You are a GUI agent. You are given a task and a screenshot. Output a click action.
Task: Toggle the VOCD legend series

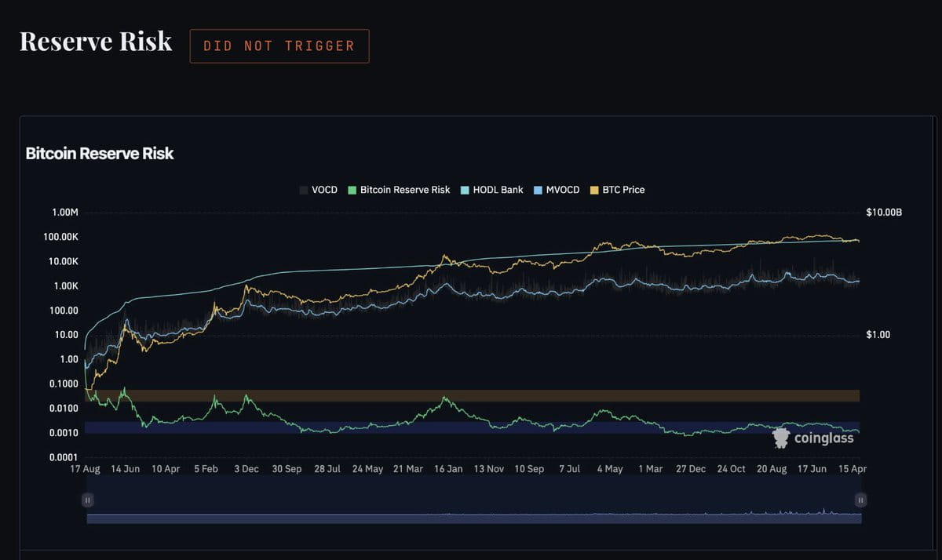point(318,190)
